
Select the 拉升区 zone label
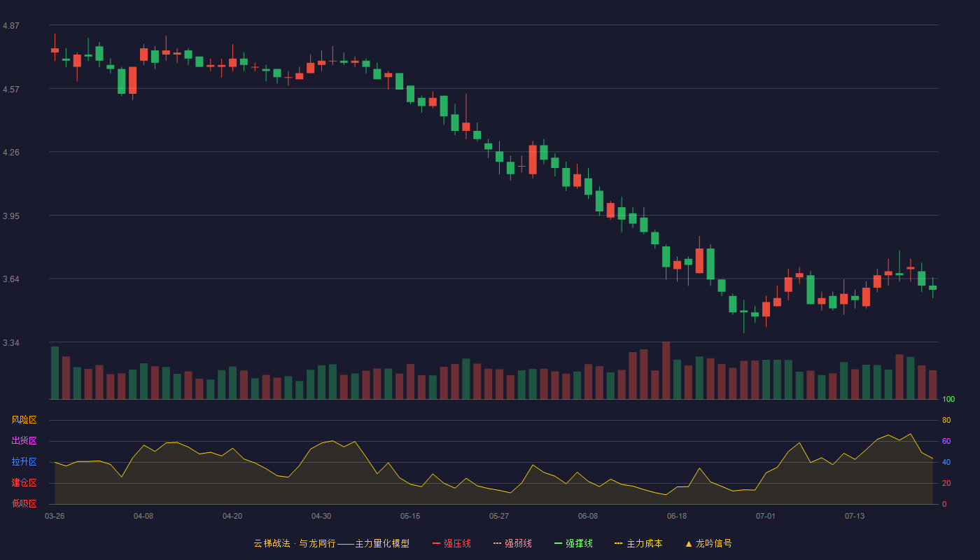24,462
